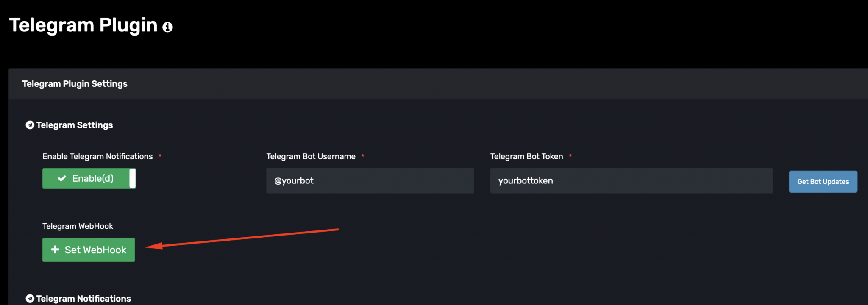Disable notifications via the Enable(d) switch
The width and height of the screenshot is (868, 305).
coord(89,178)
